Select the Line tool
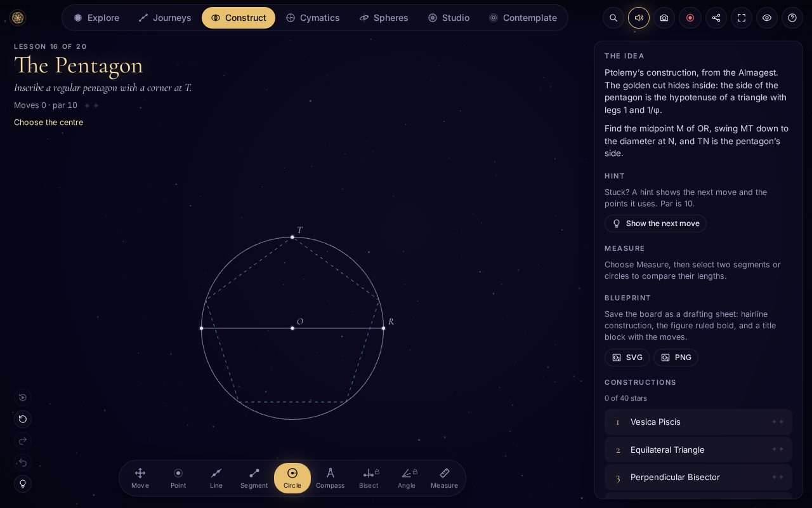 tap(216, 478)
